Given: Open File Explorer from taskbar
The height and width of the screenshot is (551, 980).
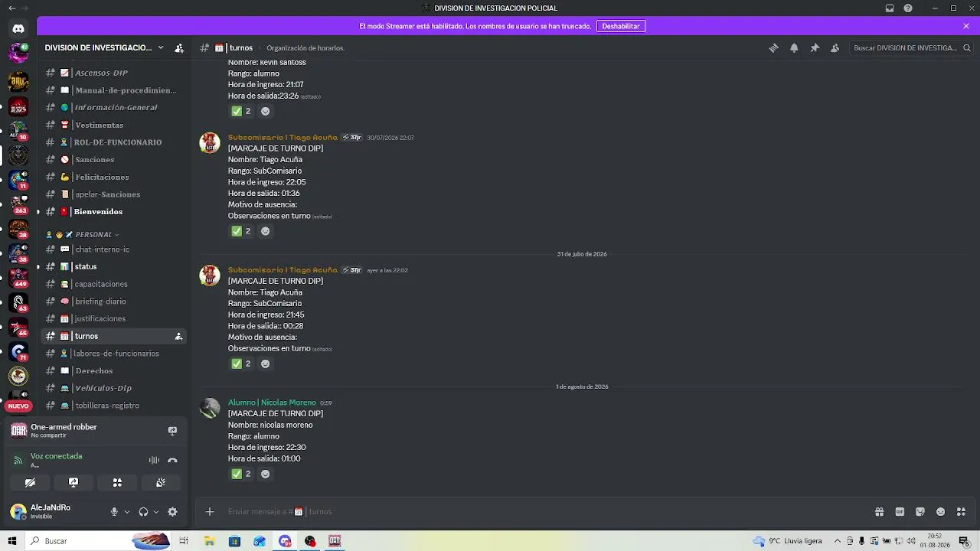Looking at the screenshot, I should point(209,541).
